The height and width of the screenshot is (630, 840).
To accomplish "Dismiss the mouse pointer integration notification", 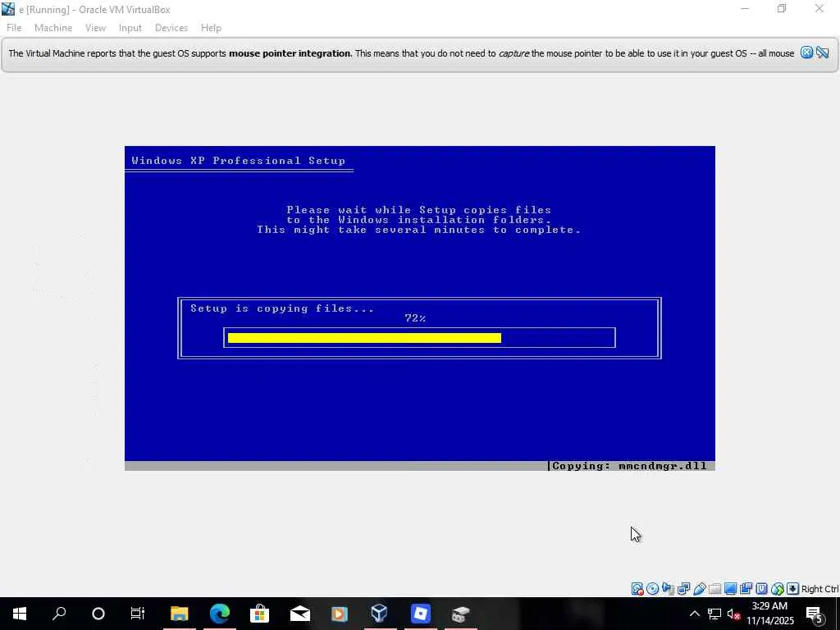I will [807, 52].
